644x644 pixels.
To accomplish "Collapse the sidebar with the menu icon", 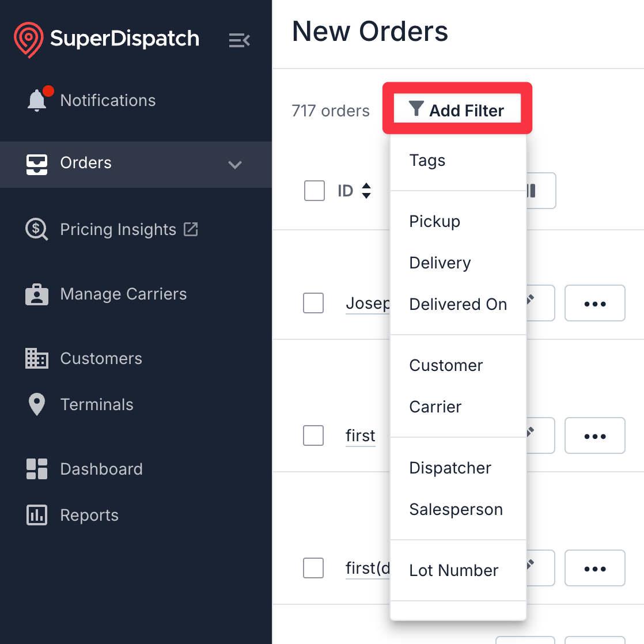I will pyautogui.click(x=239, y=40).
